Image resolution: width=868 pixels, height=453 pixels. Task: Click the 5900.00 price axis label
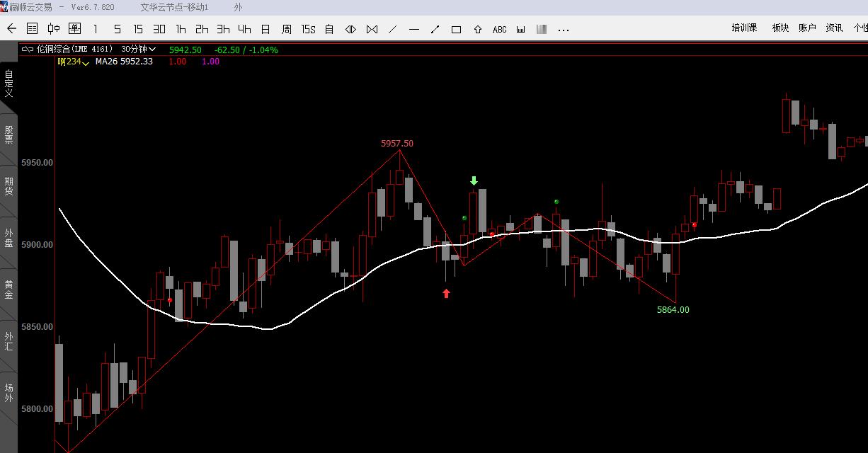coord(38,245)
